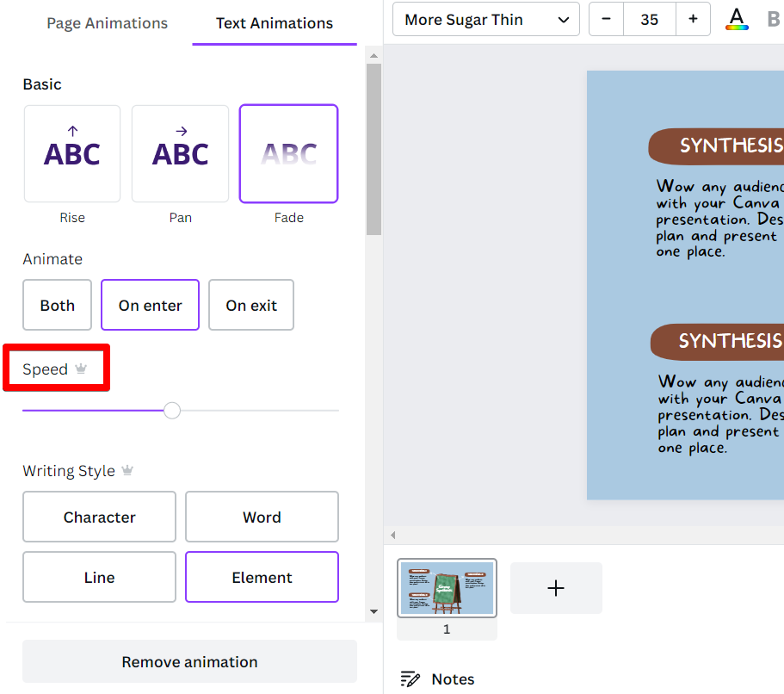Select the page 1 thumbnail
Viewport: 784px width, 694px height.
[447, 588]
